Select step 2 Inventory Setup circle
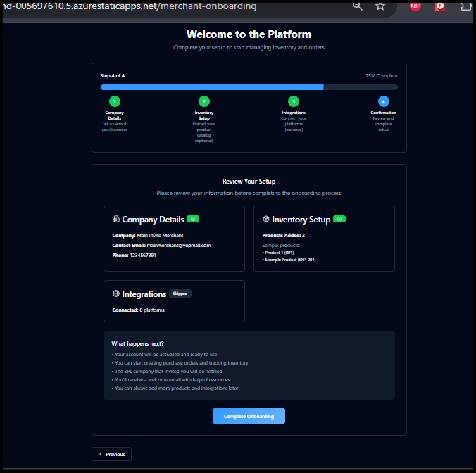 click(204, 101)
